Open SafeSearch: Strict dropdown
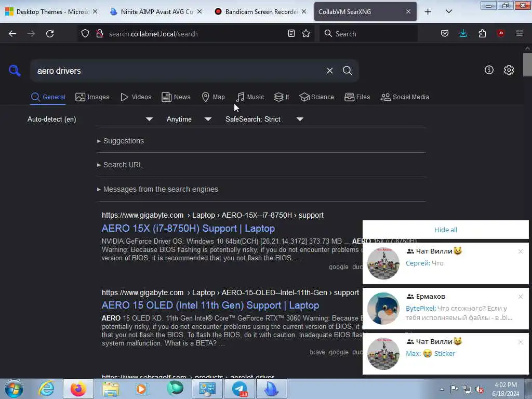Screen dimensions: 532x399 [x=264, y=119]
